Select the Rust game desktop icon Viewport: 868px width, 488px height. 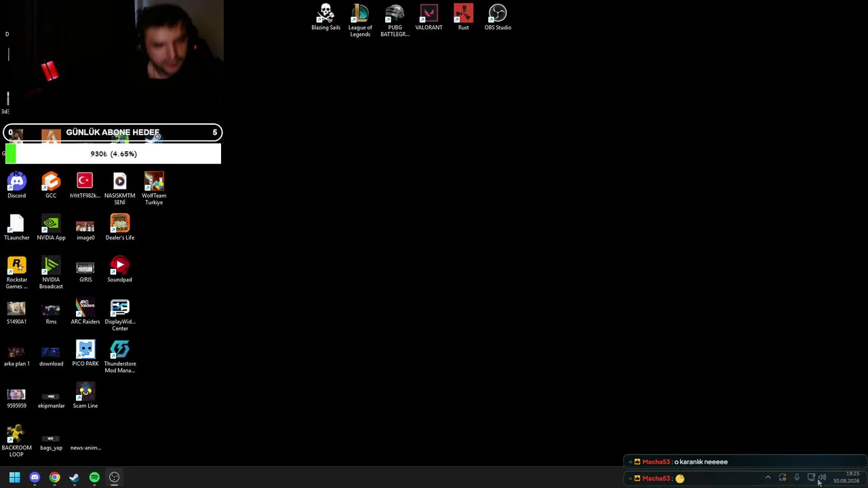[463, 18]
